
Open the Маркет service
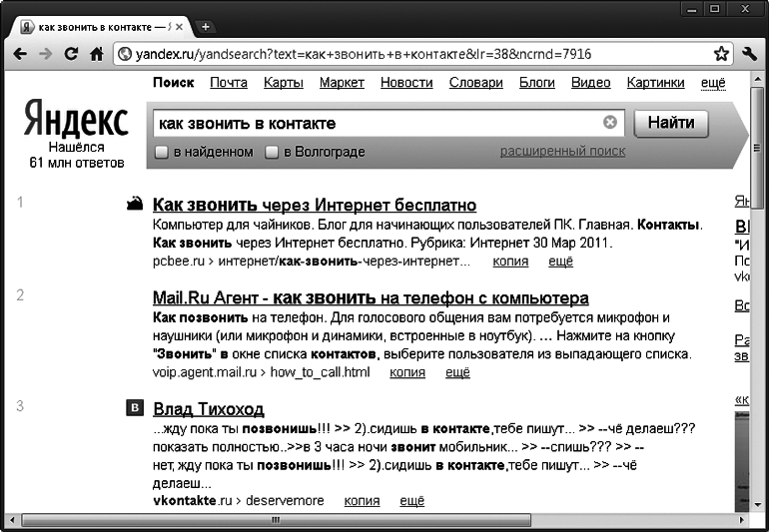[x=342, y=83]
